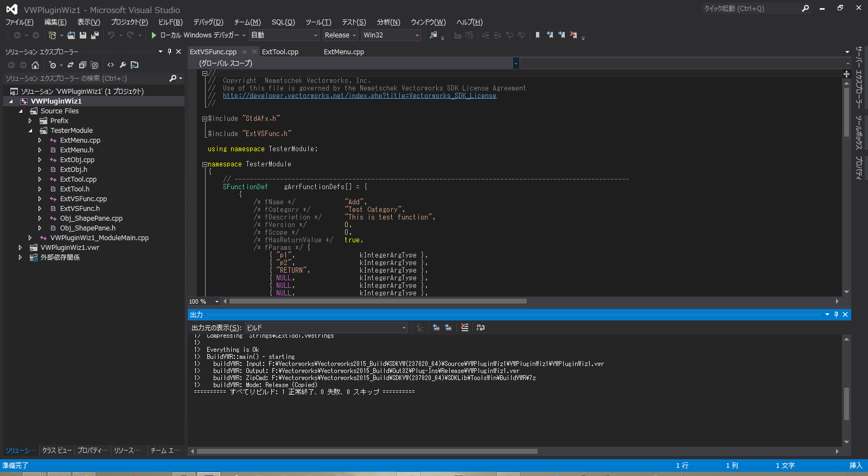
Task: Go to the previous bookmark
Action: click(x=550, y=35)
